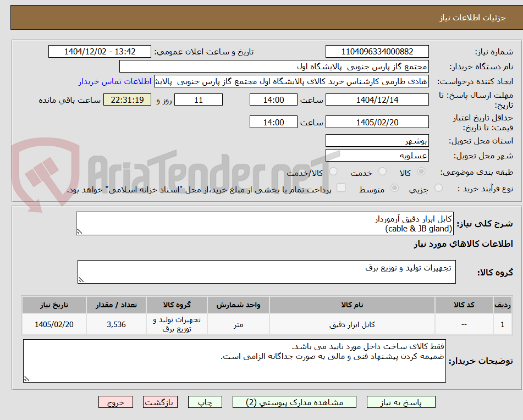
Task: Click the page title 'جزئیات اطلاعات نیاز'
Action: coord(472,18)
